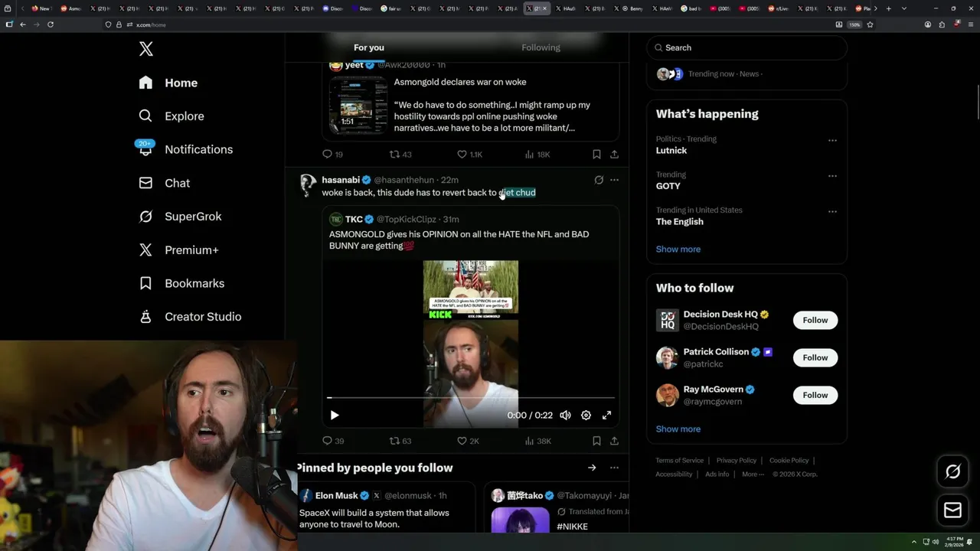Open Privacy Policy link

737,461
